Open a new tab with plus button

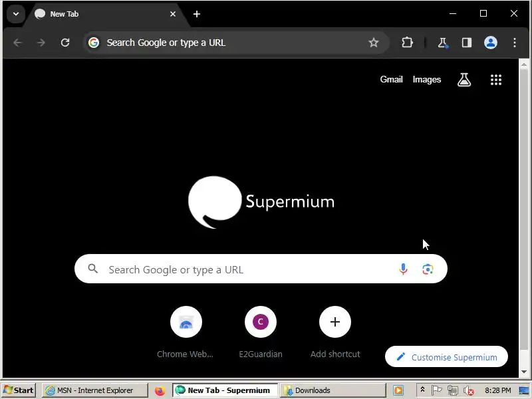[197, 14]
